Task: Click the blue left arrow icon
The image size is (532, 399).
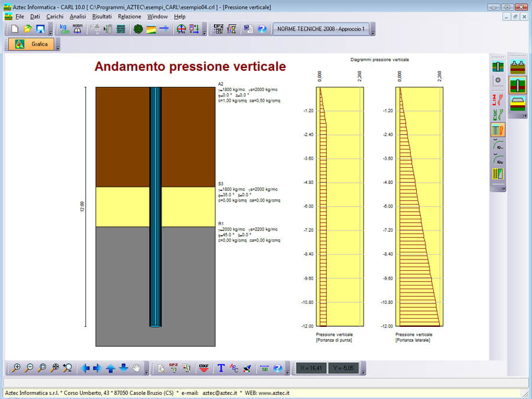Action: click(85, 368)
